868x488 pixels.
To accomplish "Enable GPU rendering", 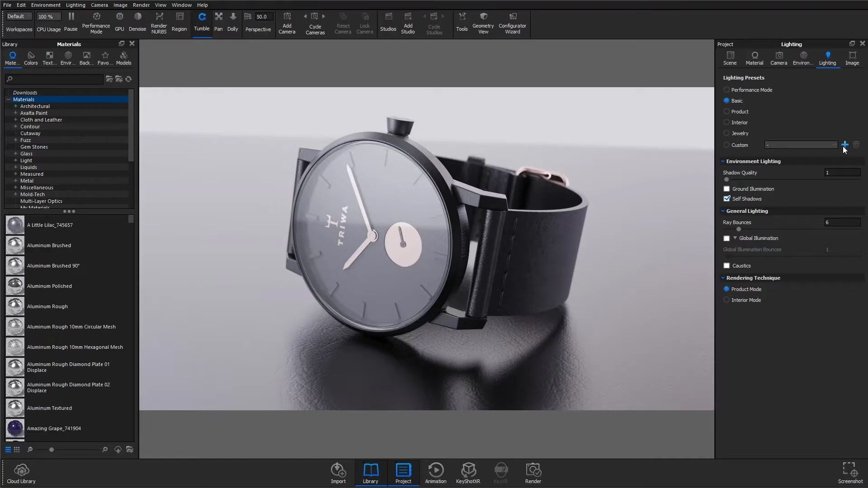I will (119, 21).
